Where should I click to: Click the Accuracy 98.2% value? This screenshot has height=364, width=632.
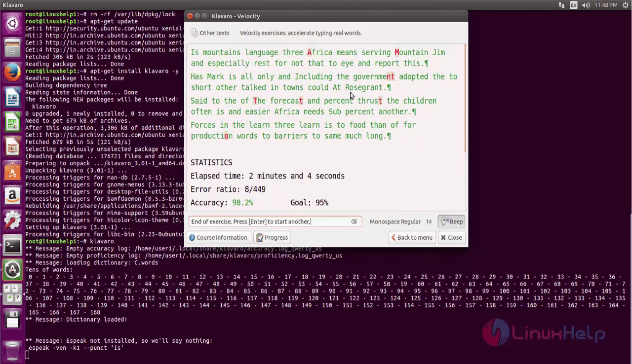click(242, 203)
